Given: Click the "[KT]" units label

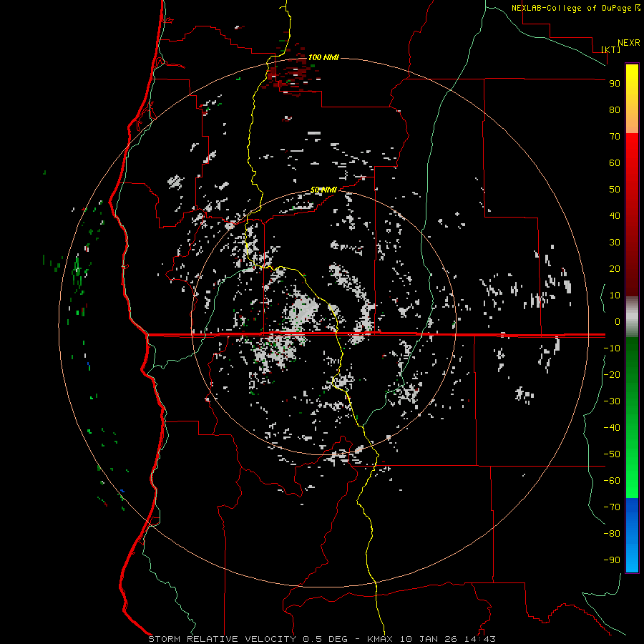Looking at the screenshot, I should pyautogui.click(x=611, y=49).
